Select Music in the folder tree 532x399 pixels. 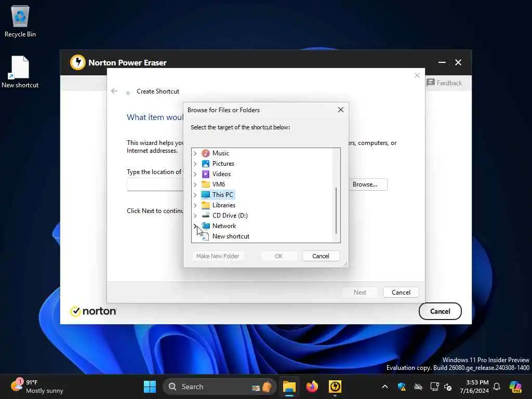point(220,153)
